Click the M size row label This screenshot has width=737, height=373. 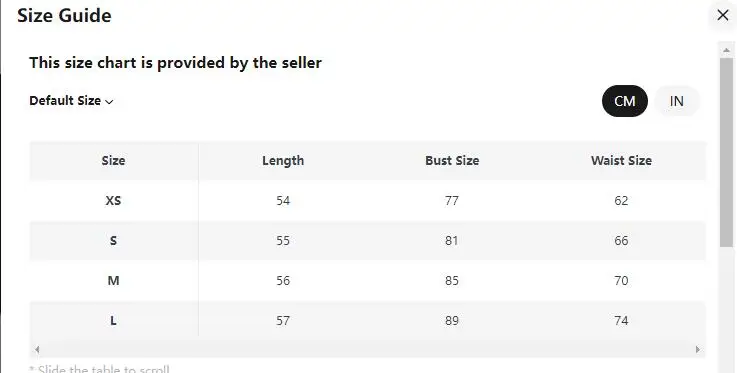113,280
